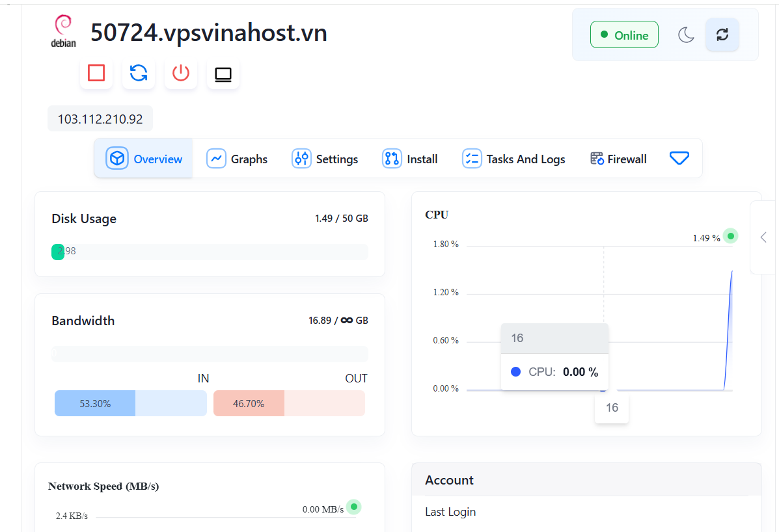
Task: Click the Online status button
Action: 624,34
